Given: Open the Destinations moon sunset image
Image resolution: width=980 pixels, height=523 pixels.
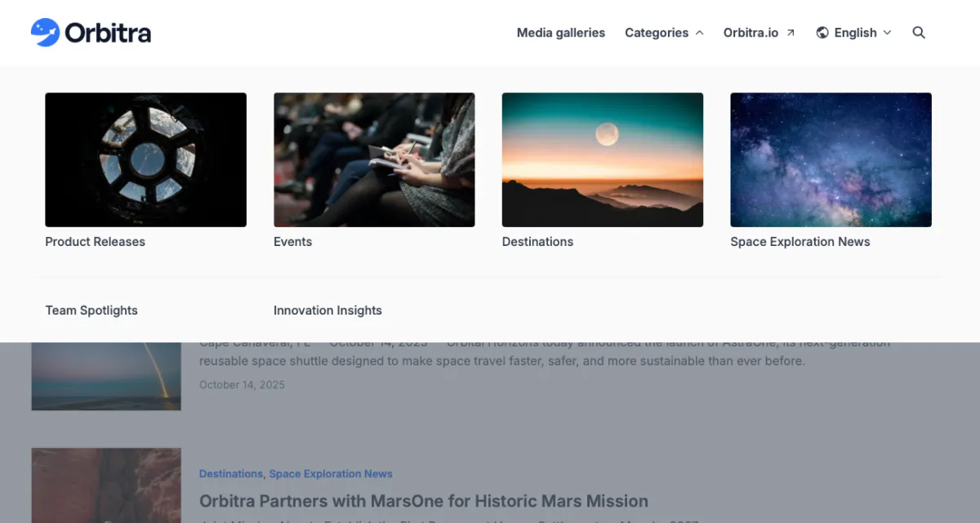Looking at the screenshot, I should click(602, 159).
